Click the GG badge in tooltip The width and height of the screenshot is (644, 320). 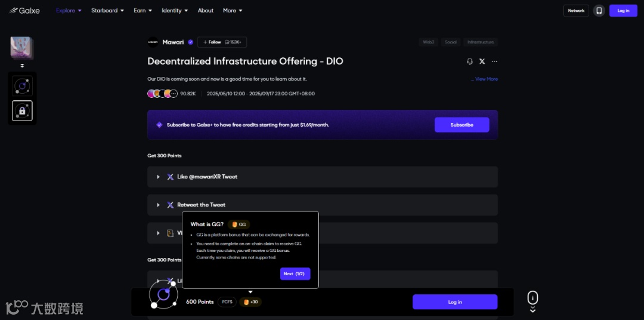click(x=239, y=224)
